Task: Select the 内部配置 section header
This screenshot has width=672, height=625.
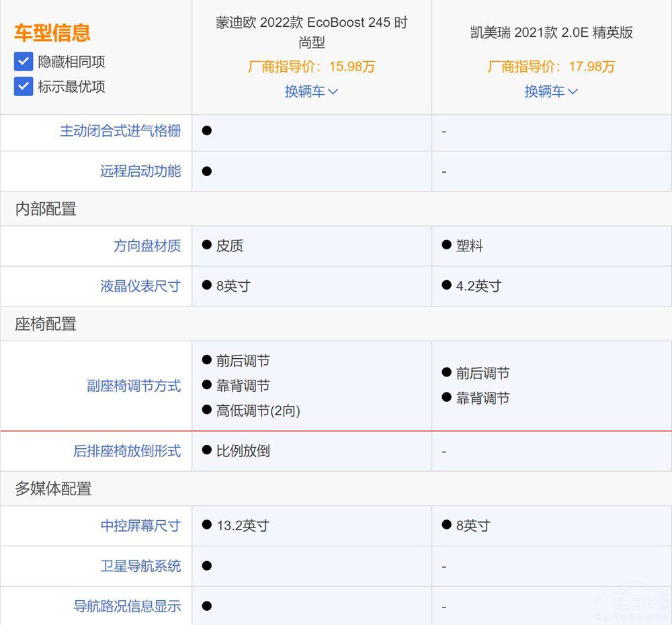Action: pyautogui.click(x=46, y=209)
